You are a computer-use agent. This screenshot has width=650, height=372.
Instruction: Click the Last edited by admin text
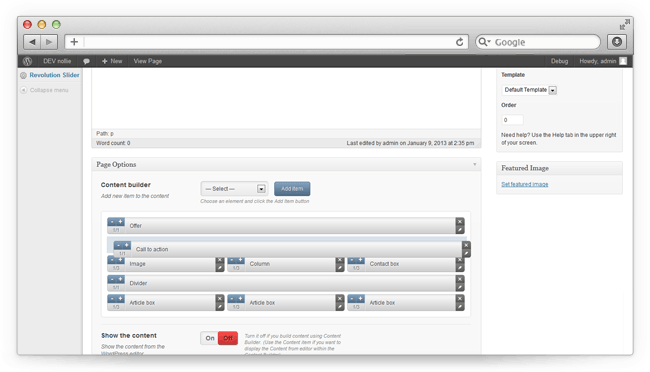click(410, 143)
